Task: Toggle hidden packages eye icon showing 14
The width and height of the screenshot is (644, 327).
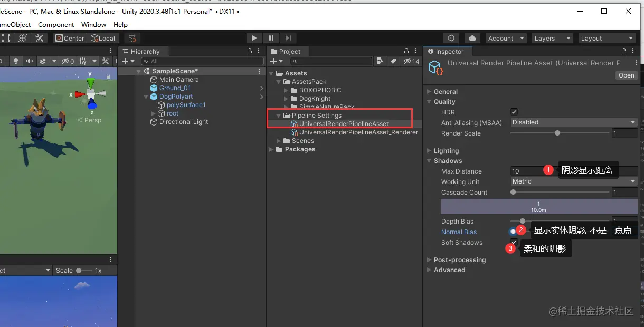Action: [x=411, y=61]
